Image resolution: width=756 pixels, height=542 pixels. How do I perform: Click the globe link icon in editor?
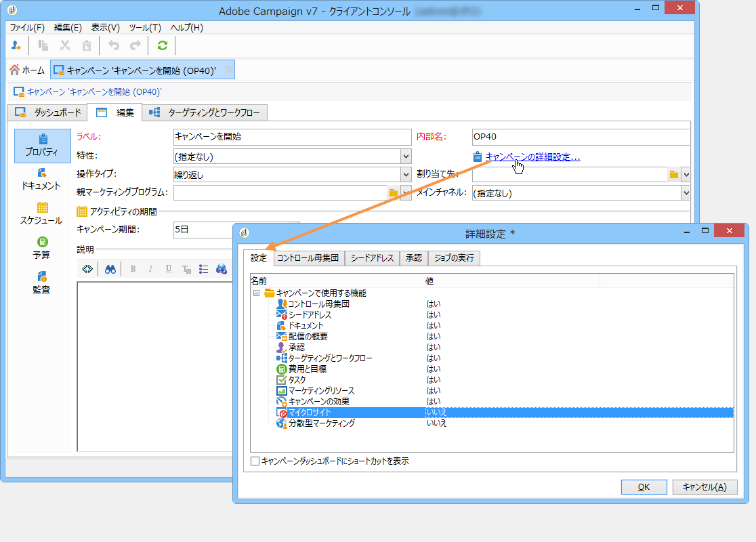point(222,269)
